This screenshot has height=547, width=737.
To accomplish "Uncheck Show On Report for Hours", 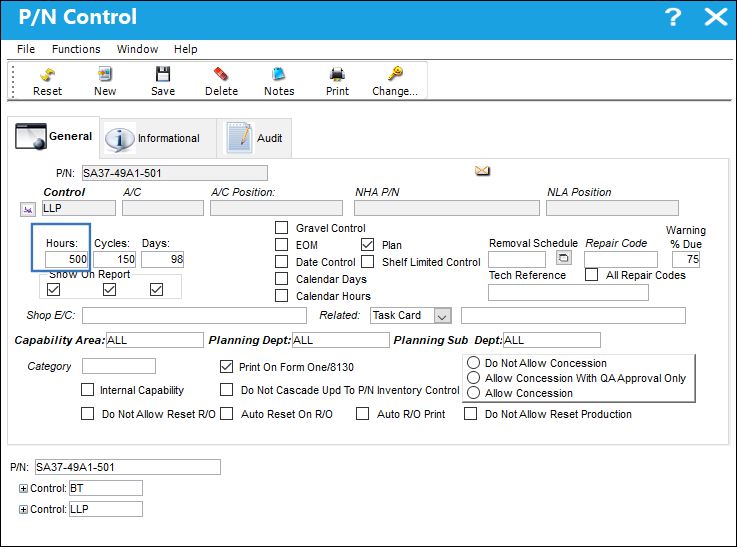I will coord(54,289).
